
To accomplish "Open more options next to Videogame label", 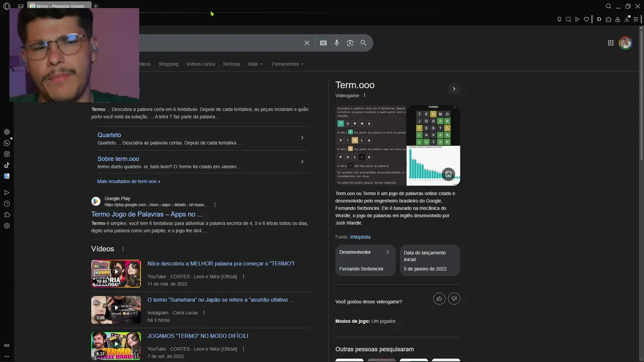I will pos(365,95).
